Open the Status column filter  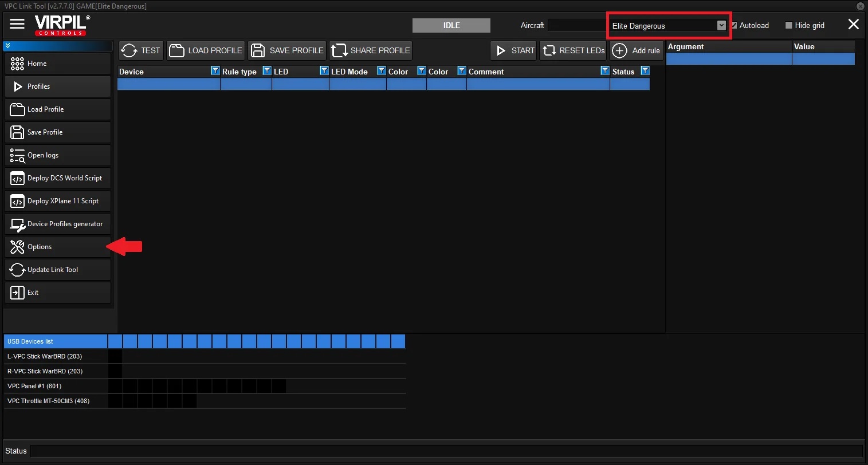tap(645, 71)
